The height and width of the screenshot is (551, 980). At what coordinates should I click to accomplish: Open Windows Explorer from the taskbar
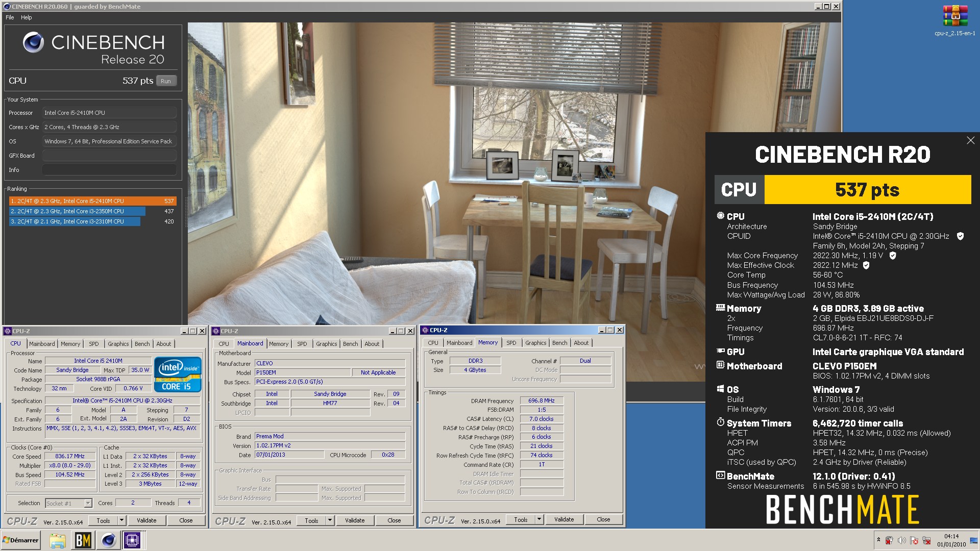(58, 540)
